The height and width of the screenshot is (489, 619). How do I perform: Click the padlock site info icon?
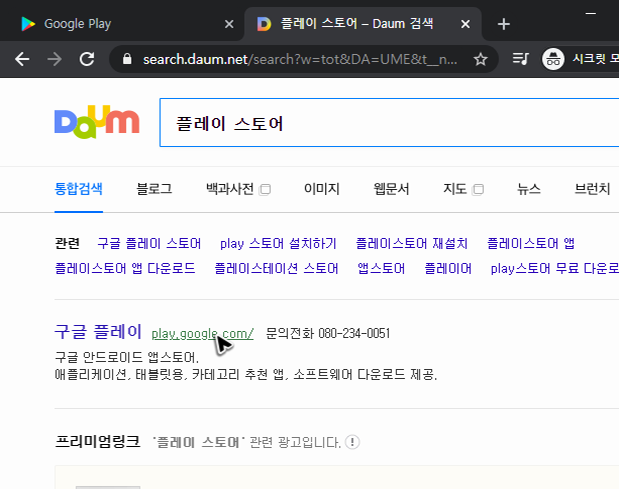127,59
